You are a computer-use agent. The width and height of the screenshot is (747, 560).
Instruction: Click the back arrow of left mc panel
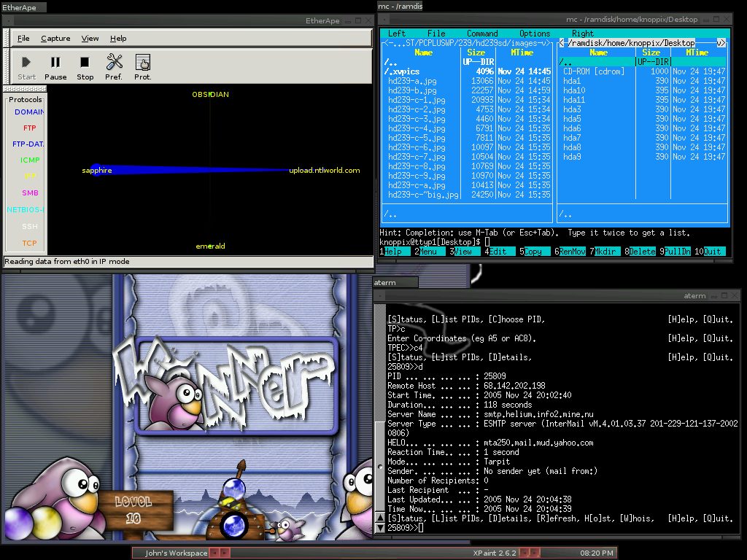pyautogui.click(x=387, y=43)
